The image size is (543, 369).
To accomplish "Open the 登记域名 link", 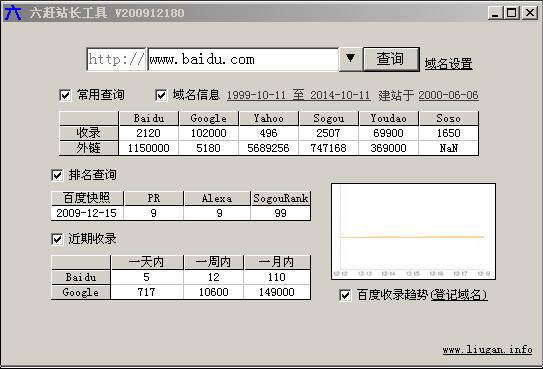I will (x=459, y=295).
